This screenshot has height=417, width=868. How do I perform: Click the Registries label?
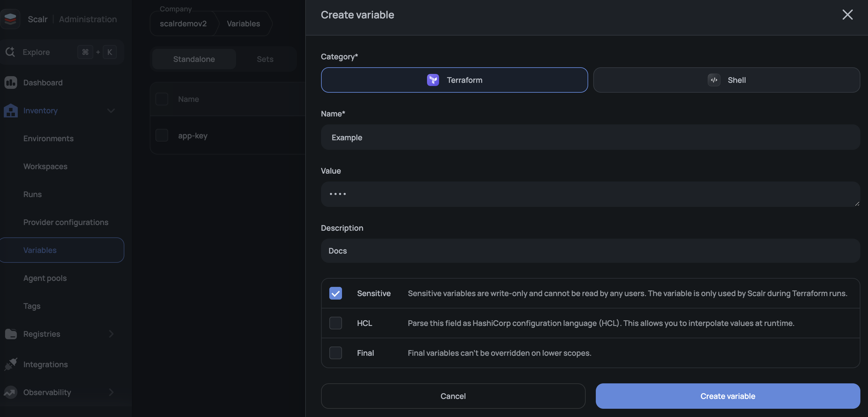pos(42,334)
